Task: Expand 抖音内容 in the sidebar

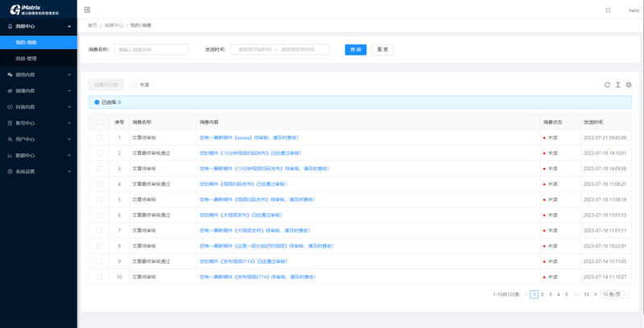Action: (x=38, y=107)
